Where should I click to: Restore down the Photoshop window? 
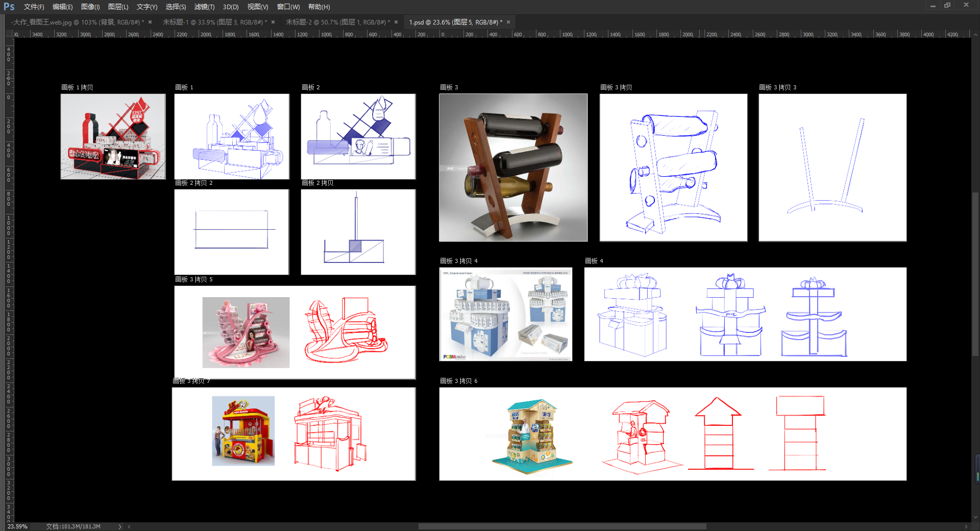coord(947,5)
